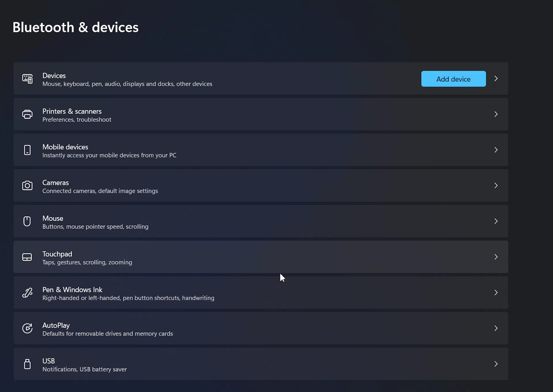Click the Pen & Windows Ink pen icon
Viewport: 553px width, 392px height.
pos(27,293)
